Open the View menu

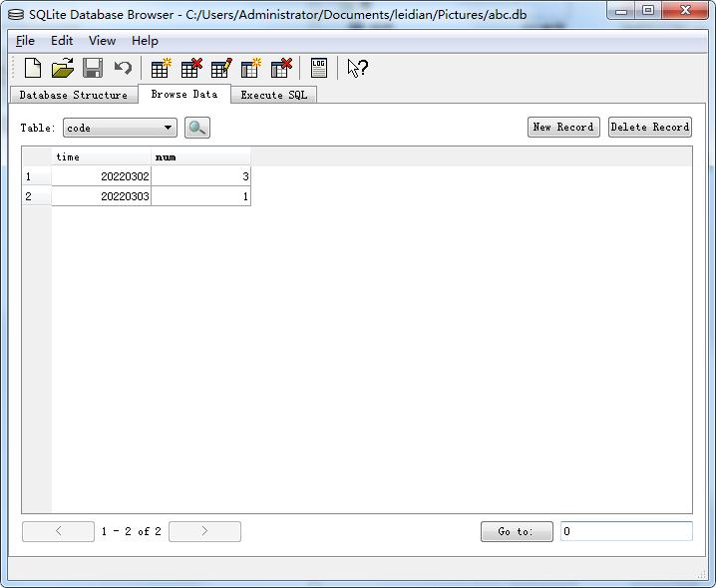[x=103, y=41]
